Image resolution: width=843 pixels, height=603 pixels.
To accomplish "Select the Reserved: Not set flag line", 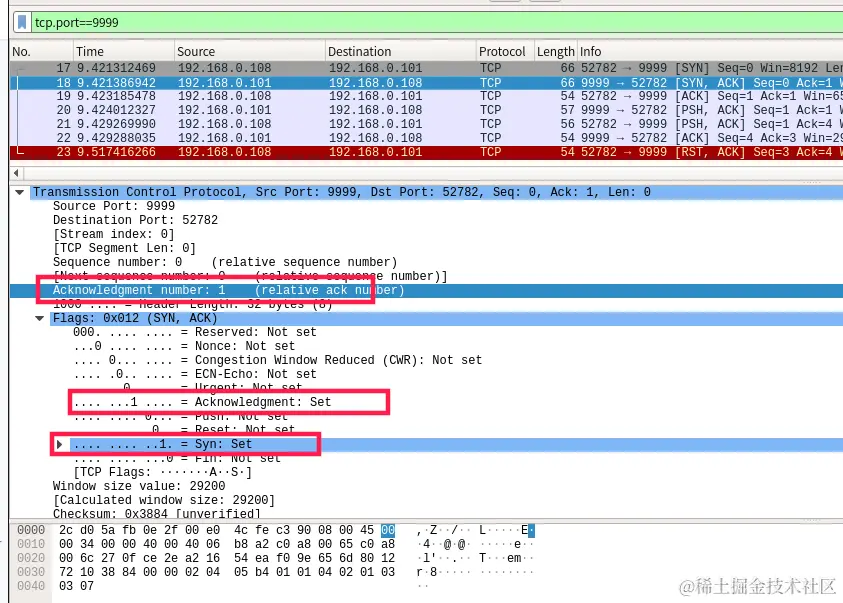I will [x=195, y=332].
